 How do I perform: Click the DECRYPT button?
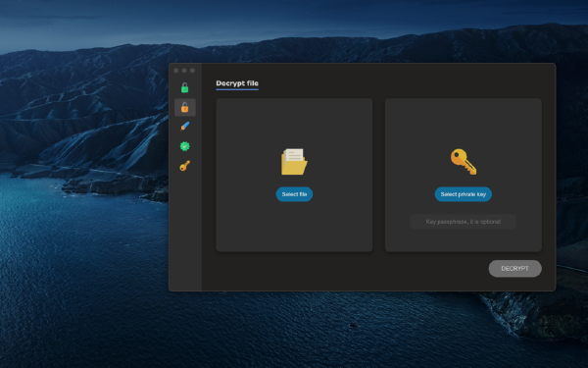pos(514,269)
